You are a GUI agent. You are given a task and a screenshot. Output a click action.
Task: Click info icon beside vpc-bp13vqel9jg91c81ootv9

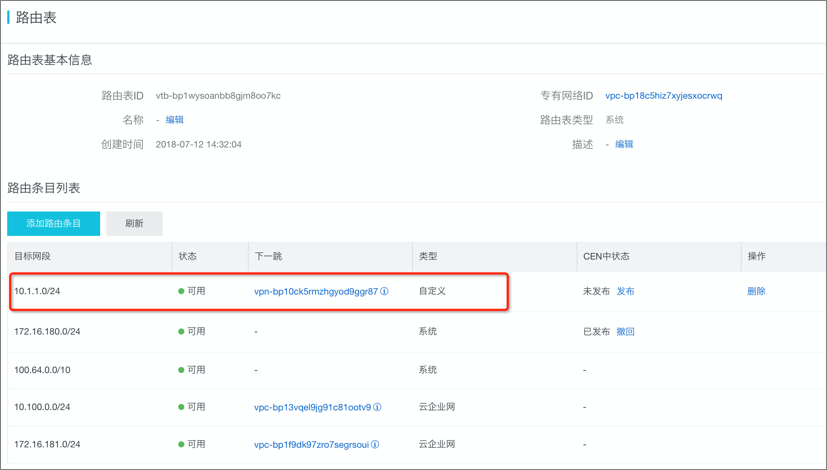[378, 407]
